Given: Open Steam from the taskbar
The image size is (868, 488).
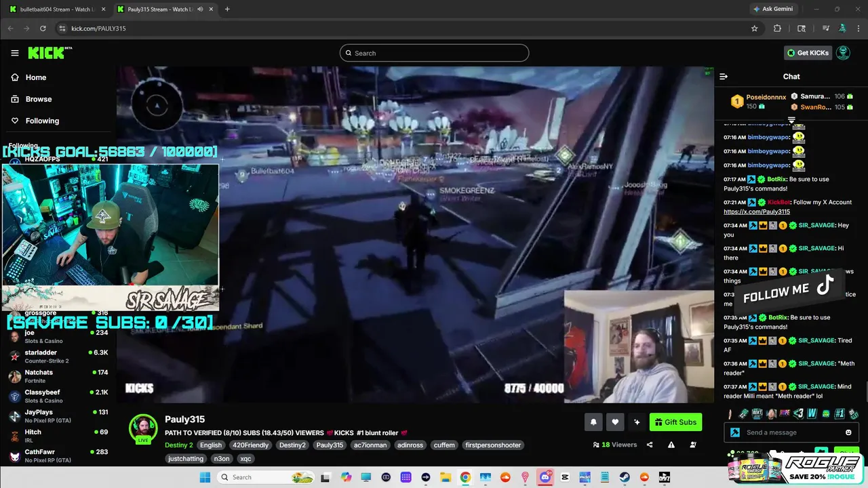Looking at the screenshot, I should 625,477.
